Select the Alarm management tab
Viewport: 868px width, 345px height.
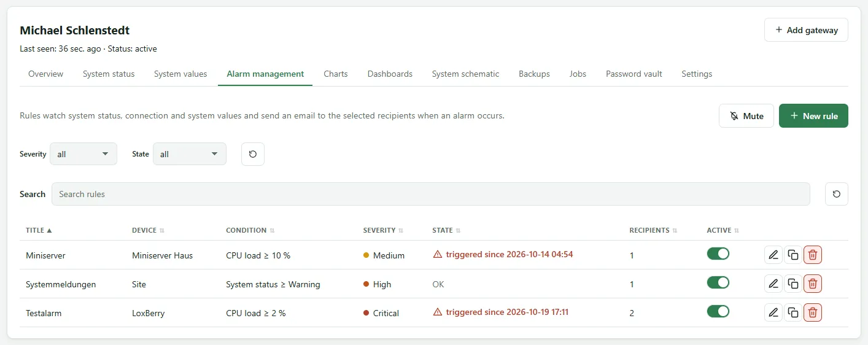click(x=265, y=74)
